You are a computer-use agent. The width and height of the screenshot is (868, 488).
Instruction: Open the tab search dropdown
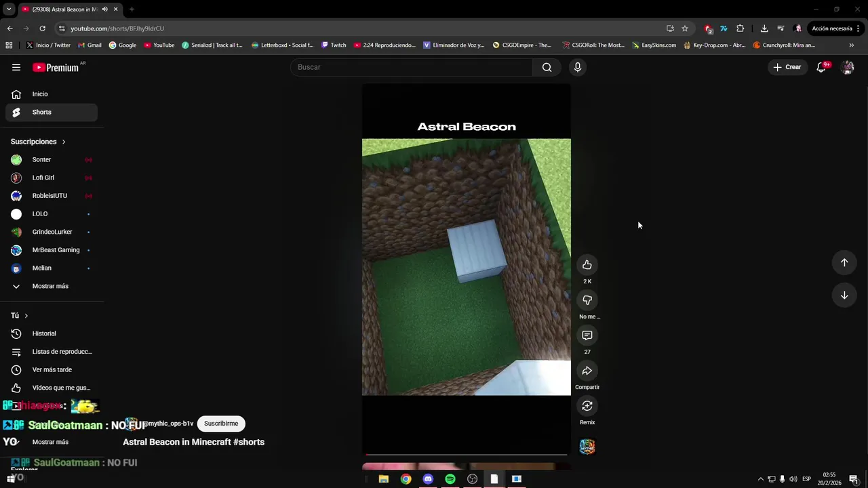pyautogui.click(x=9, y=9)
